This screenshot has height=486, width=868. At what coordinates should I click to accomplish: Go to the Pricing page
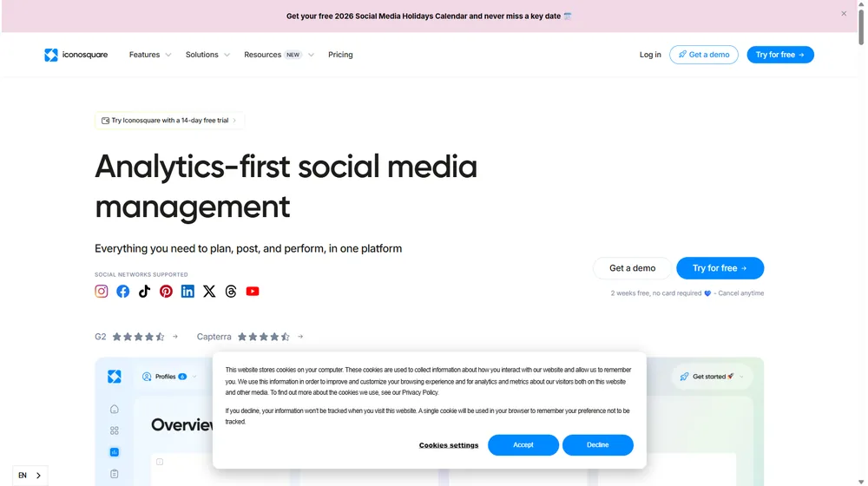pyautogui.click(x=340, y=55)
